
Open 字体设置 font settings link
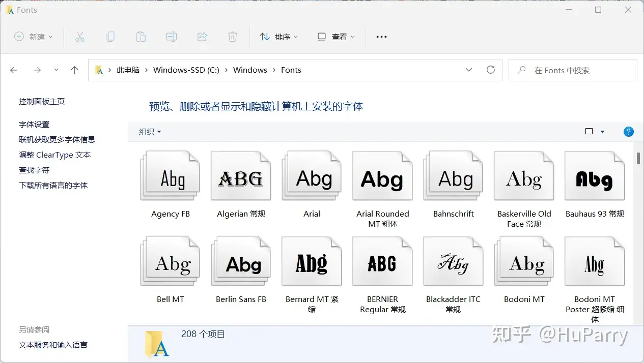point(34,124)
